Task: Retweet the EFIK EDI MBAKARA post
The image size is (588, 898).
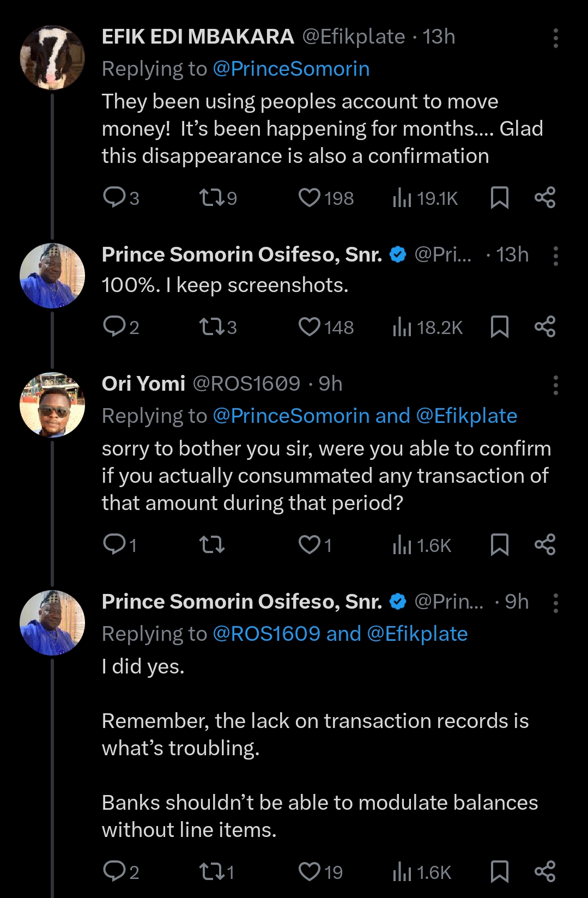Action: point(212,197)
